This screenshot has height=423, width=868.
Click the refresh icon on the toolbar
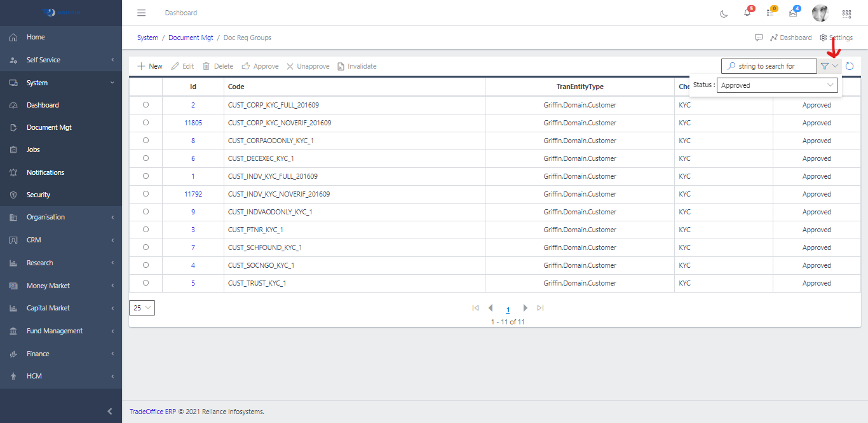click(850, 66)
